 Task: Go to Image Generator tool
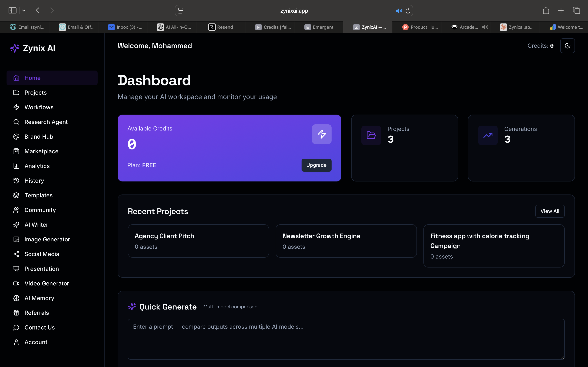(x=47, y=239)
